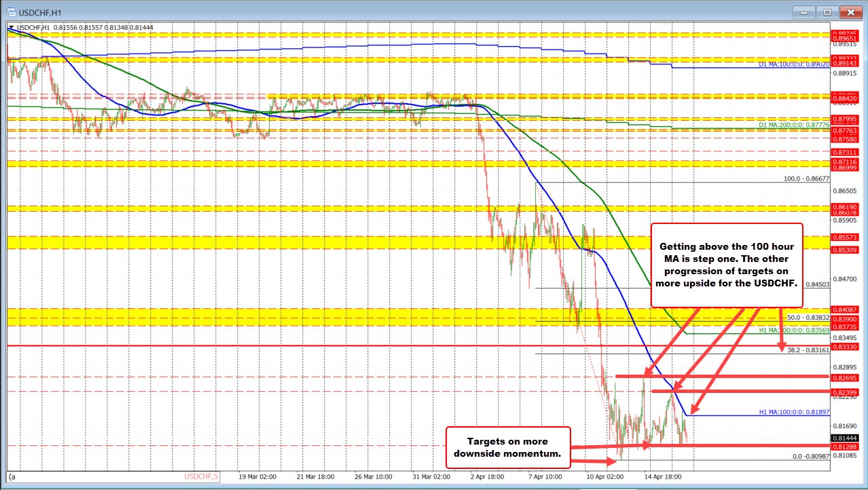The width and height of the screenshot is (868, 490).
Task: Click the 100.0 Fibonacci label at 0.86677
Action: click(x=806, y=179)
